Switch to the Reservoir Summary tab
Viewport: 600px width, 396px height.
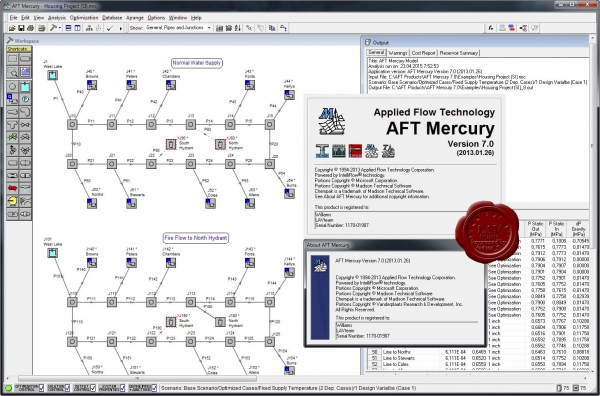[458, 53]
